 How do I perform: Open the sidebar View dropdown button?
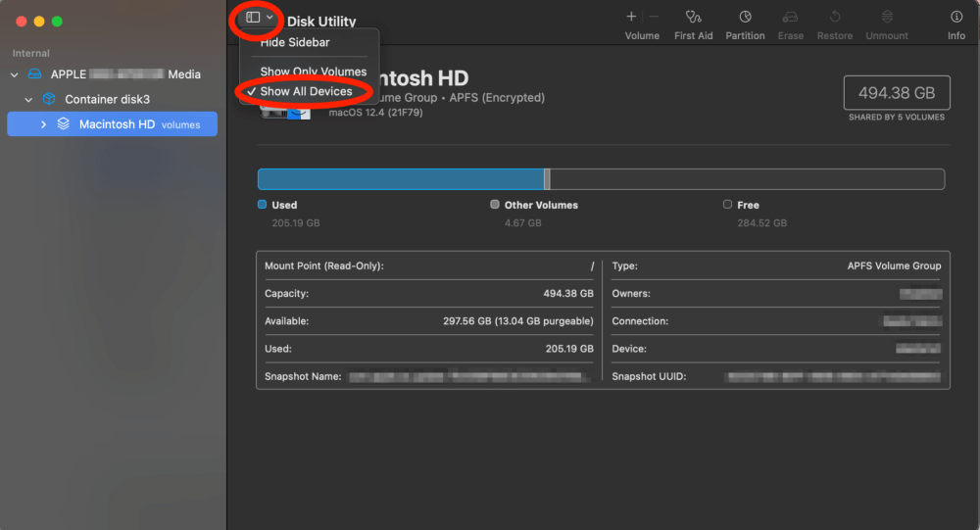pos(259,18)
